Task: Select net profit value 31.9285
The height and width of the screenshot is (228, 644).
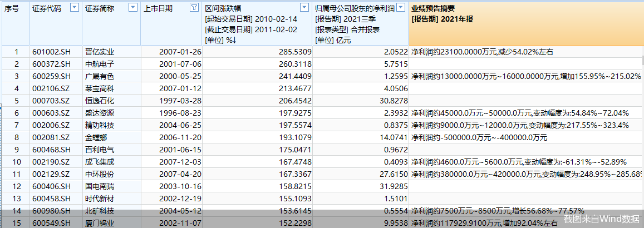Action: point(394,186)
